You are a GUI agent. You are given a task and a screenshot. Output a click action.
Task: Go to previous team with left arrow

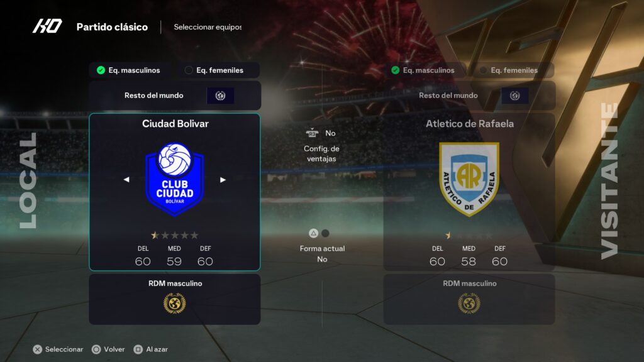pos(126,179)
